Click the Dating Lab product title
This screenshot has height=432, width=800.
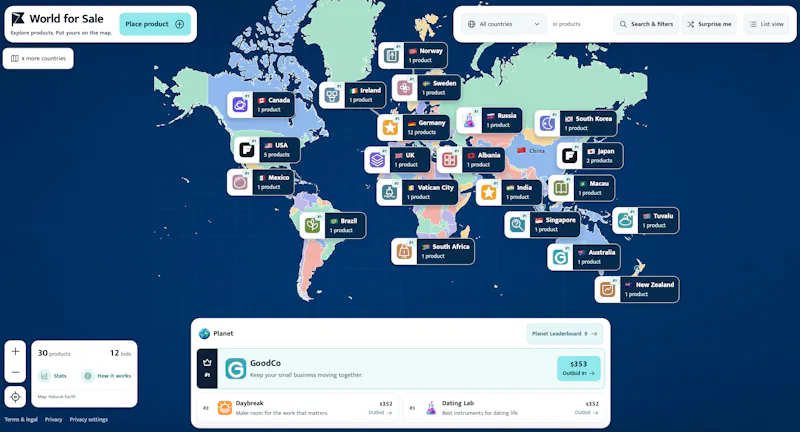[458, 403]
